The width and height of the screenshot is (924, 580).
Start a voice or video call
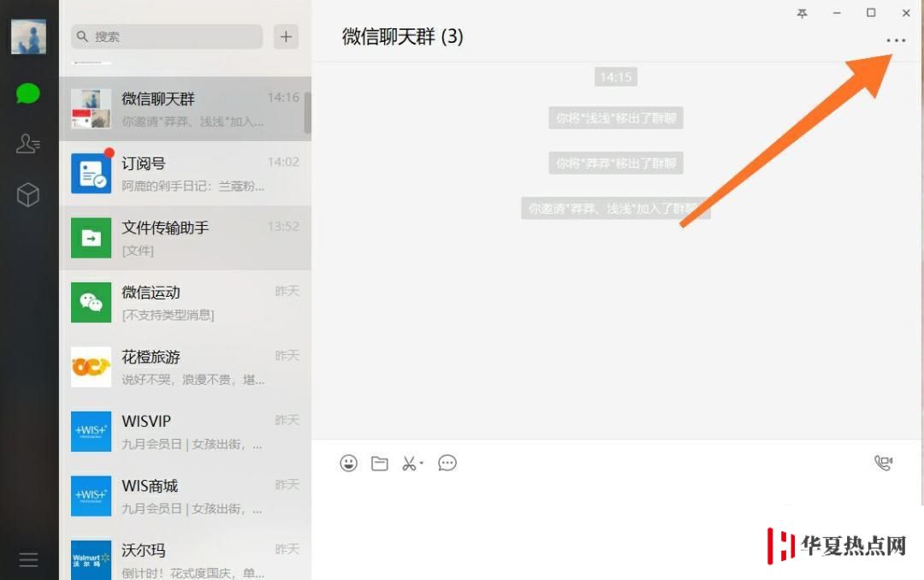click(x=883, y=463)
